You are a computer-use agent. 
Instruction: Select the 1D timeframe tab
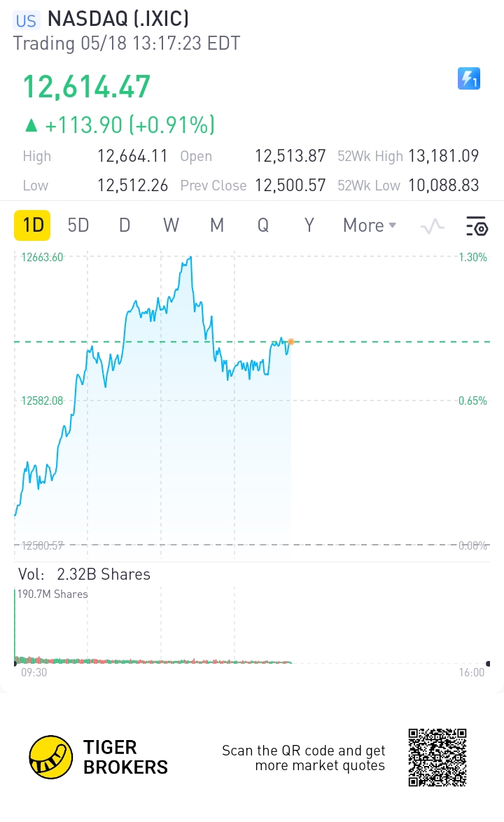point(34,225)
